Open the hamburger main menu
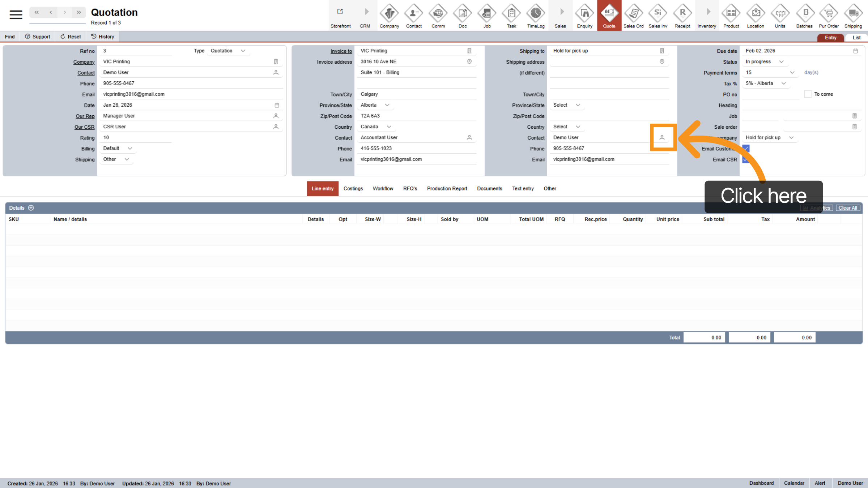Screen dimensions: 868x488 coord(16,14)
